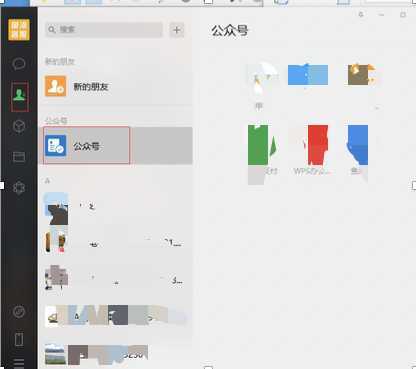This screenshot has width=416, height=369.
Task: Select the 新的朋友 row
Action: pos(115,86)
